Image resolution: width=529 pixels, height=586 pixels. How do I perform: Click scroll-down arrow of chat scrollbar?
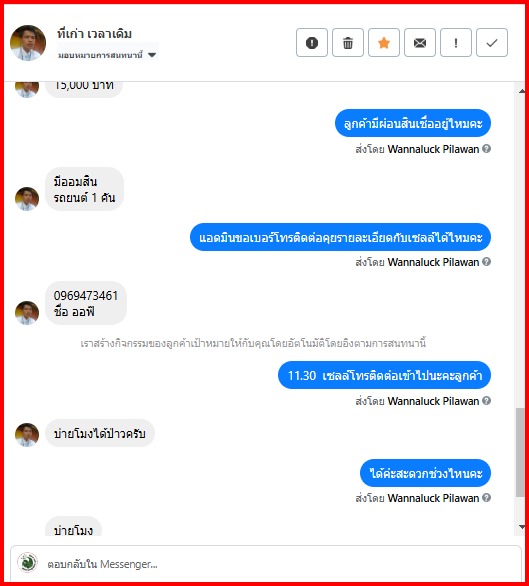coord(522,527)
